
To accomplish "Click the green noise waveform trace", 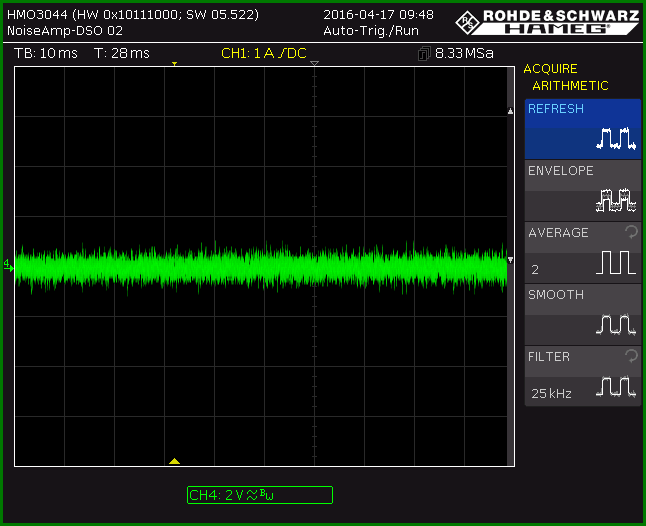I will 261,268.
